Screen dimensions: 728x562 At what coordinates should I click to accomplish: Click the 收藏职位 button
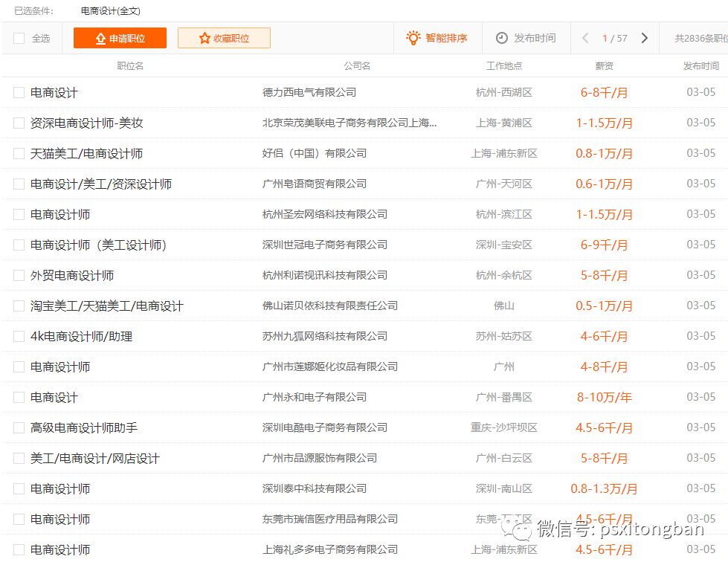(223, 37)
